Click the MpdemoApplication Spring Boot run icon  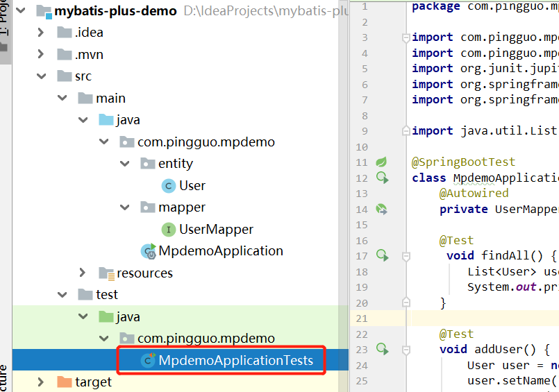coord(149,251)
